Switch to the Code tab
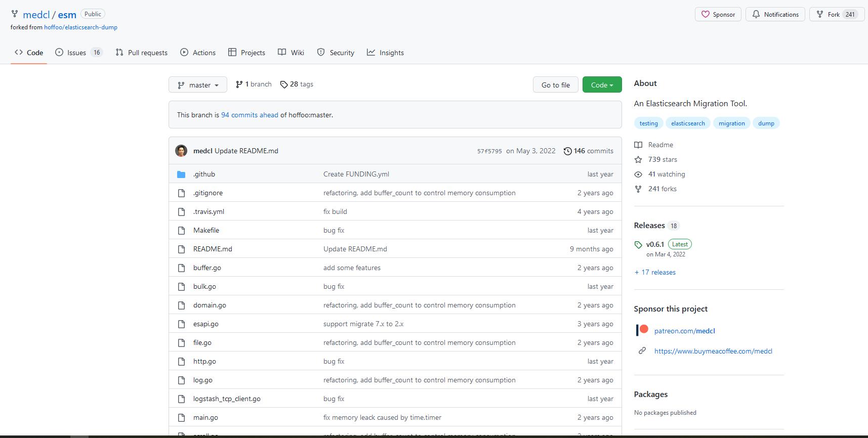This screenshot has width=868, height=438. click(29, 53)
